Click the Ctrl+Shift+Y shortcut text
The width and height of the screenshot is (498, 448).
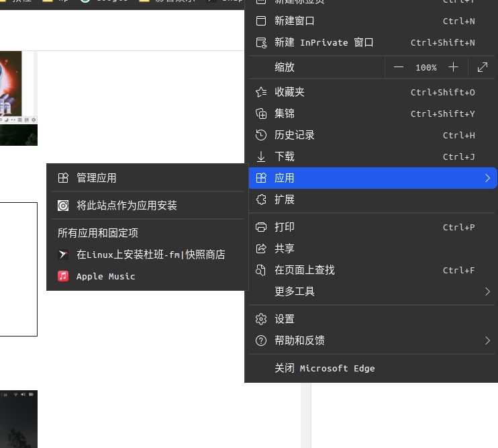click(x=443, y=114)
